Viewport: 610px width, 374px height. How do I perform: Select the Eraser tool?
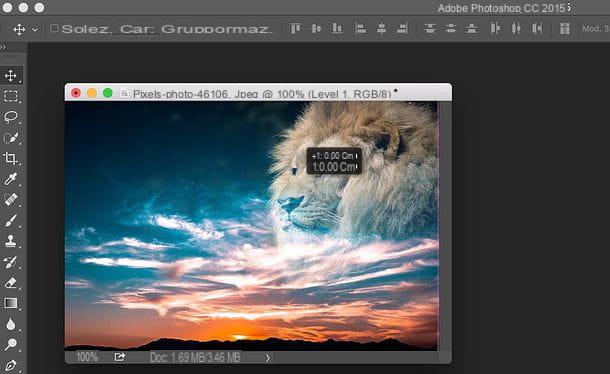pos(11,283)
